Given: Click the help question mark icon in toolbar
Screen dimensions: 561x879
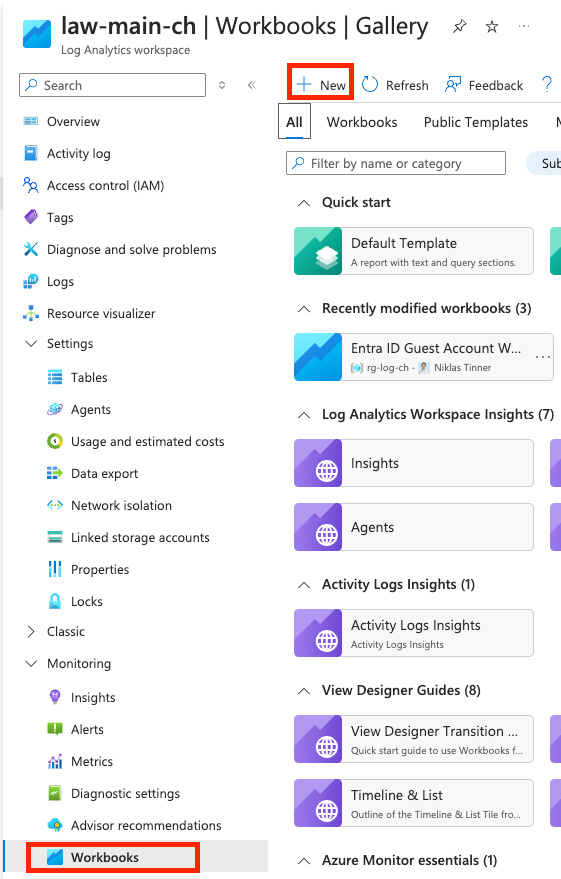Looking at the screenshot, I should click(547, 85).
